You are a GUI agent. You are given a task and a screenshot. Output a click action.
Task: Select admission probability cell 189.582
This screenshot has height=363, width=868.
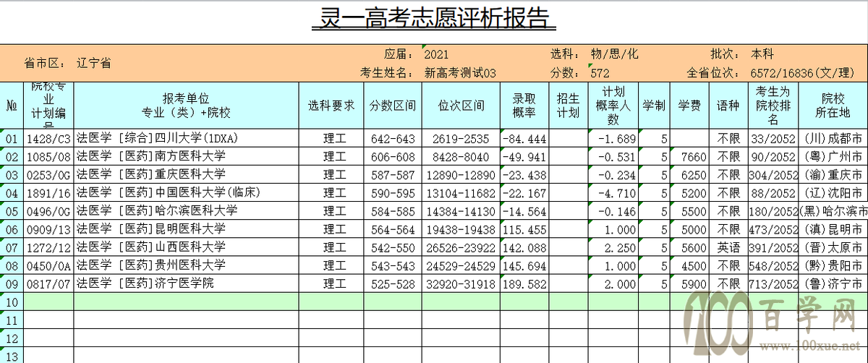click(524, 283)
